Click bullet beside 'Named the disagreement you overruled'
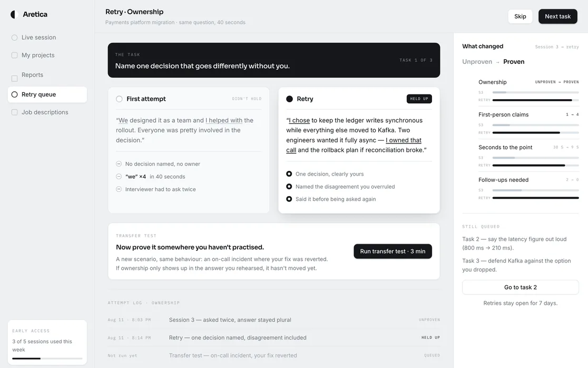The width and height of the screenshot is (588, 368). pyautogui.click(x=289, y=187)
